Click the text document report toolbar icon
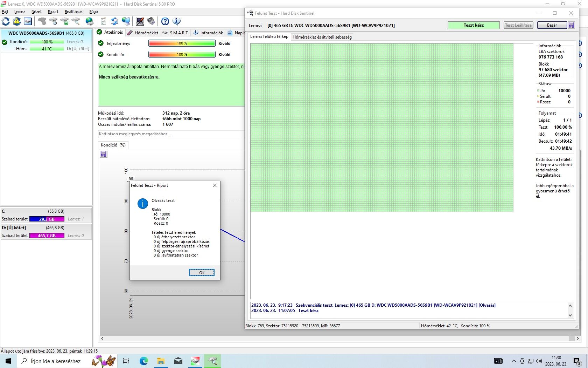 tap(103, 21)
